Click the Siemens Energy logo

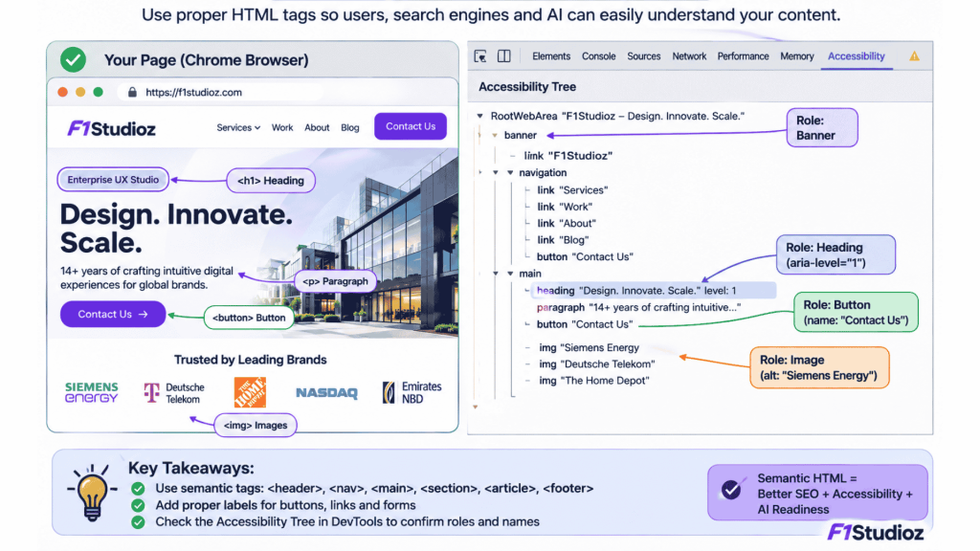[91, 392]
